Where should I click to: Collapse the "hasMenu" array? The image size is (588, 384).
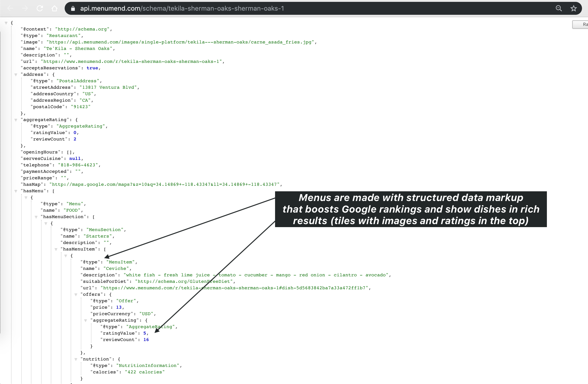click(x=16, y=191)
